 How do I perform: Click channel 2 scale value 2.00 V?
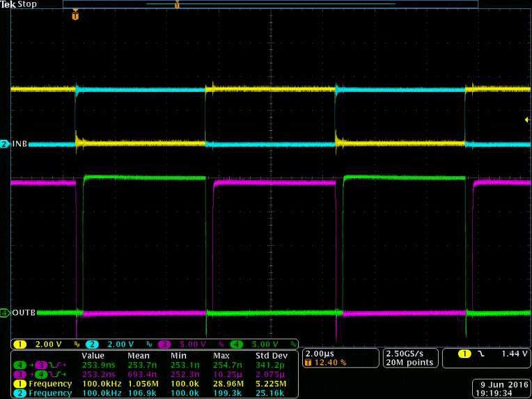tap(120, 345)
